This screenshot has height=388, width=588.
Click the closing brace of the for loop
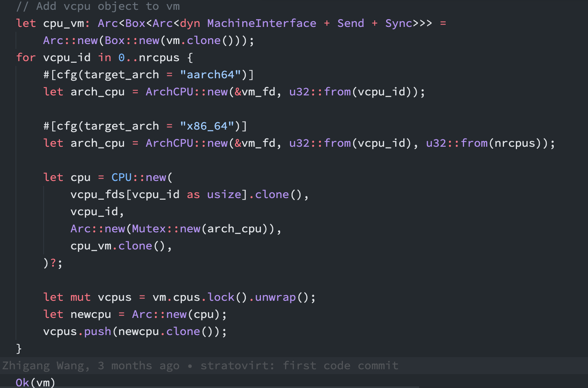19,348
